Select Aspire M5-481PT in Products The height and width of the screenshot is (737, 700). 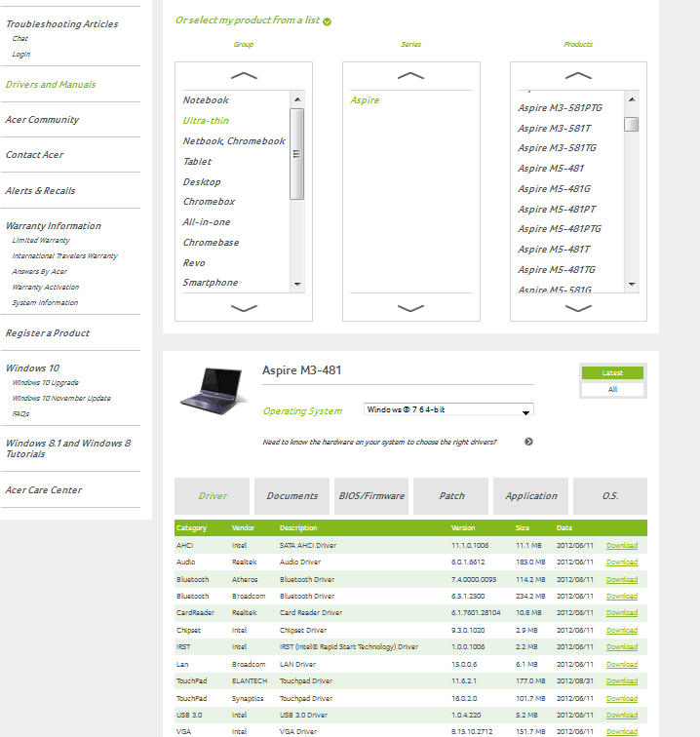pyautogui.click(x=557, y=210)
